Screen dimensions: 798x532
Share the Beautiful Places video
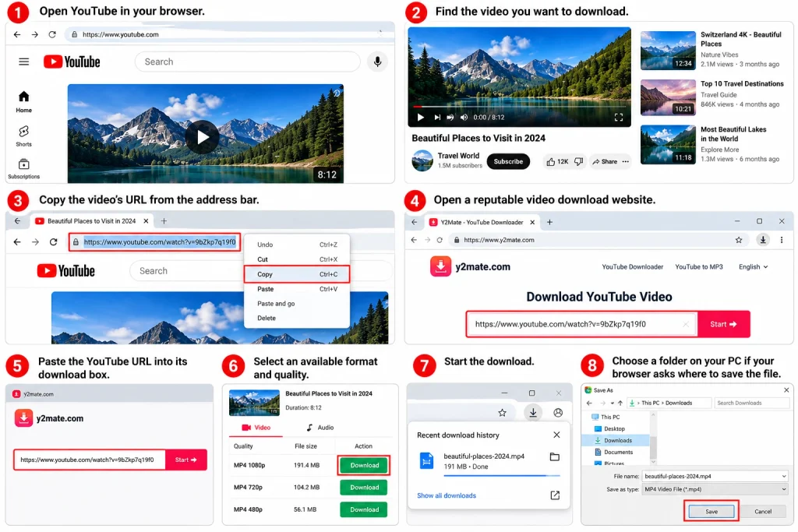click(x=605, y=162)
